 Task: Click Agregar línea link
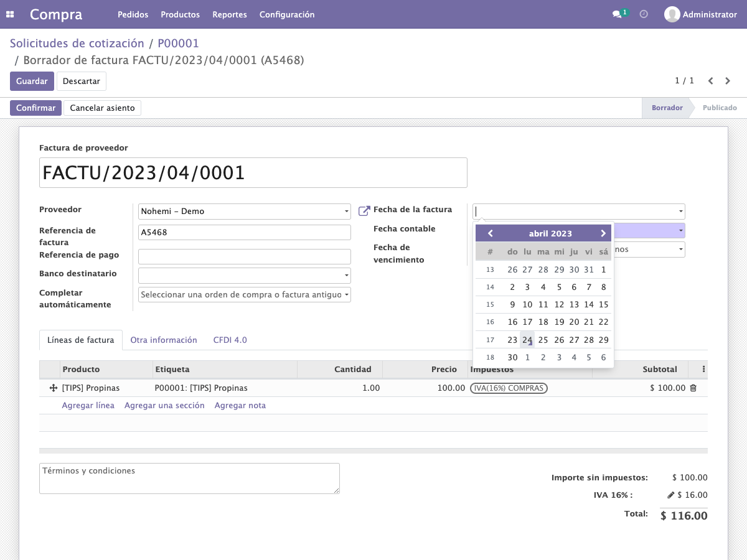coord(88,405)
